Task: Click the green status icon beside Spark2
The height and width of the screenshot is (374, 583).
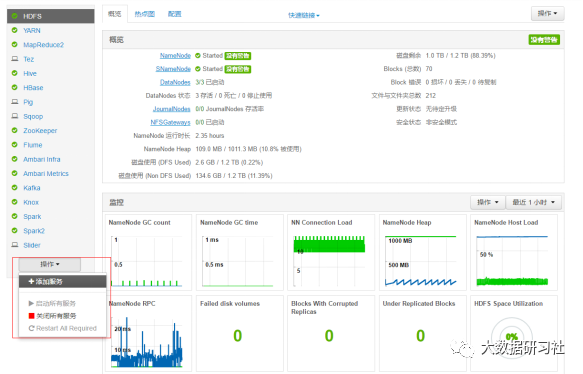Action: coord(15,230)
